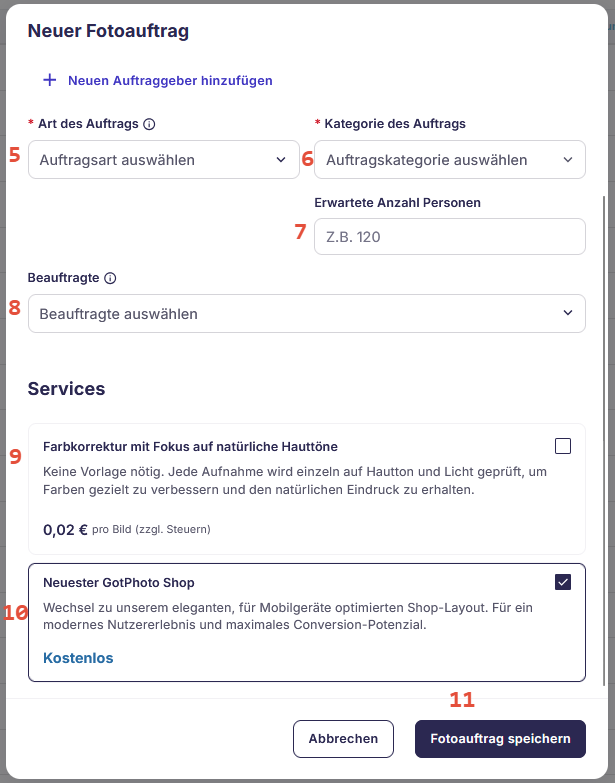Image resolution: width=615 pixels, height=783 pixels.
Task: Enable the Farbkorrektur service checkbox
Action: click(563, 446)
